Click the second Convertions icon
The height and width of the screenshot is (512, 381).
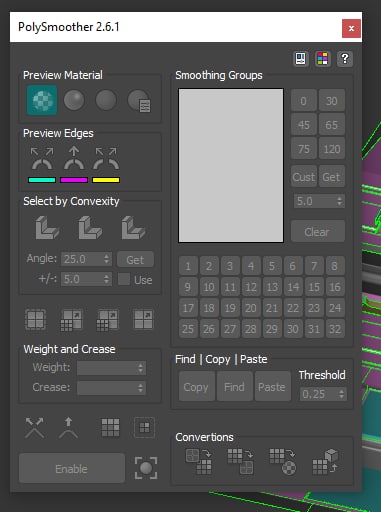(240, 461)
